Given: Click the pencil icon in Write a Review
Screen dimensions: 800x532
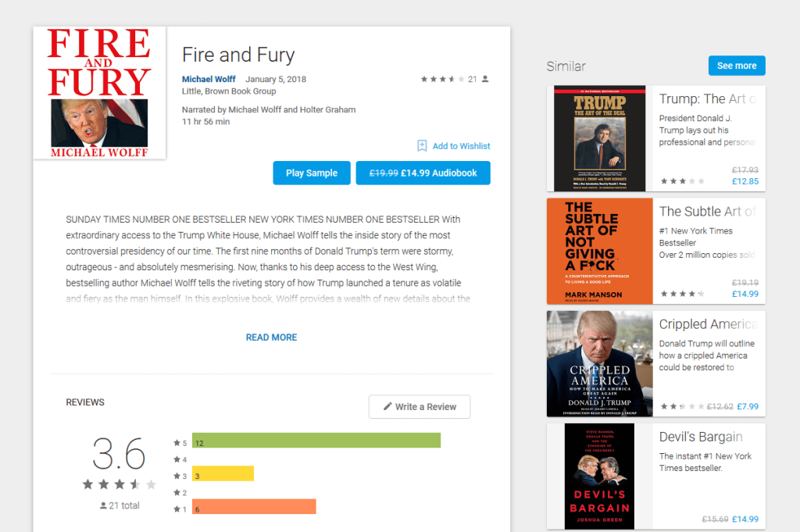Looking at the screenshot, I should tap(387, 406).
